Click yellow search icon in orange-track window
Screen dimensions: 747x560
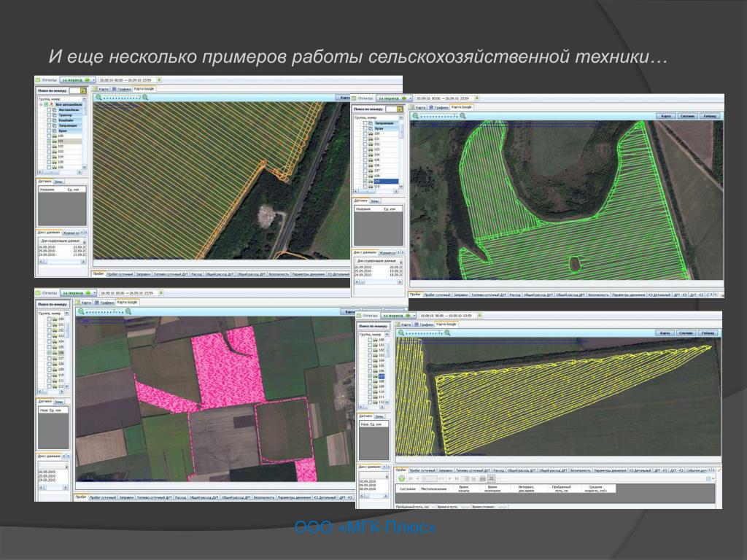coord(83,90)
